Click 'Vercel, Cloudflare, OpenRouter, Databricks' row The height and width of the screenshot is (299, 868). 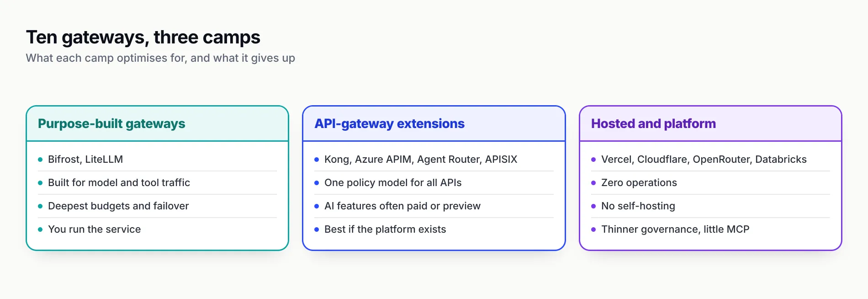710,159
